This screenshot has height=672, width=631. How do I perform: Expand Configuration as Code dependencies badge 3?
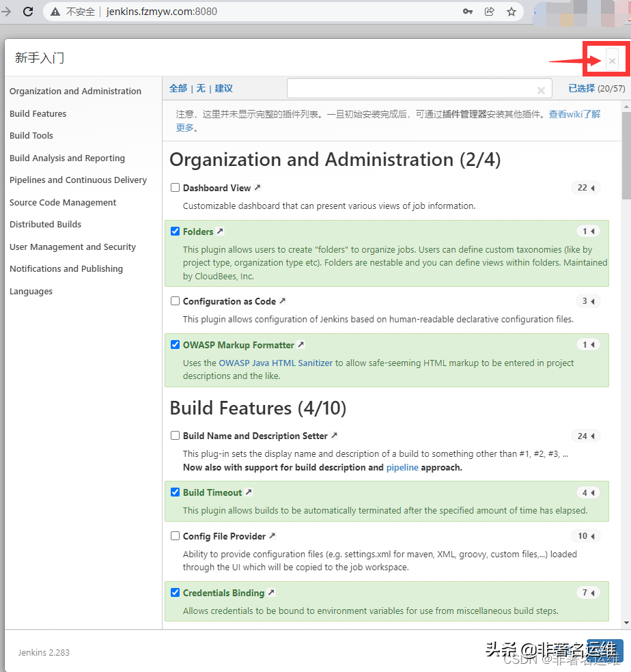point(588,301)
